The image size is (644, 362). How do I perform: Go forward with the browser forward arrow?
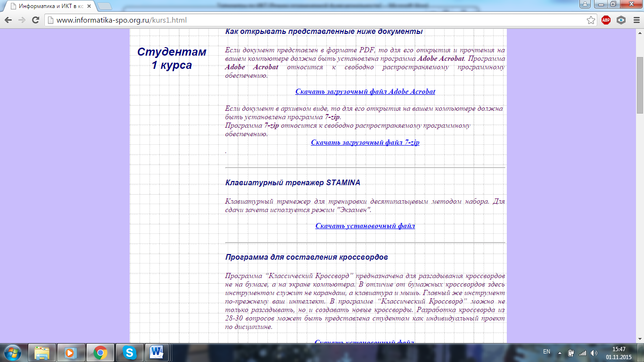tap(22, 20)
